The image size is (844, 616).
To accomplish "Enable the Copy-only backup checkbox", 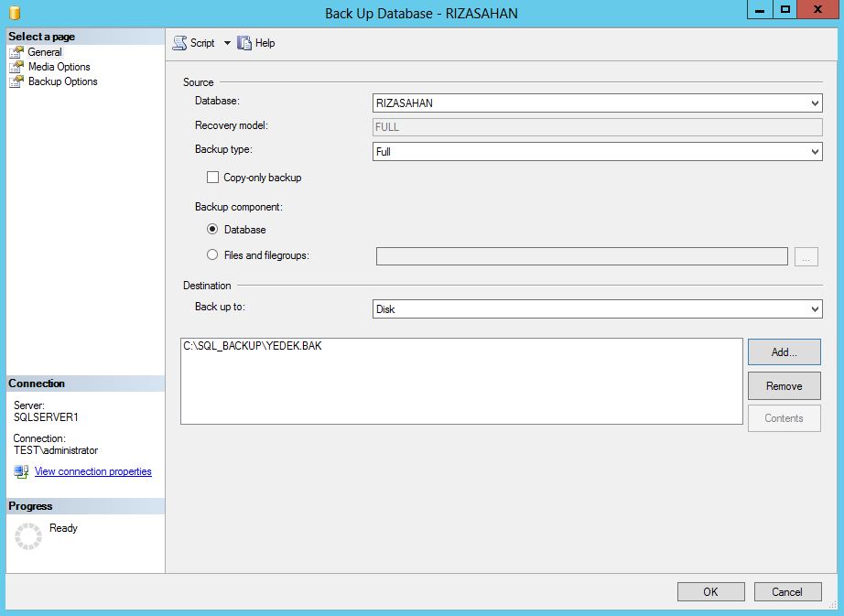I will pyautogui.click(x=213, y=178).
